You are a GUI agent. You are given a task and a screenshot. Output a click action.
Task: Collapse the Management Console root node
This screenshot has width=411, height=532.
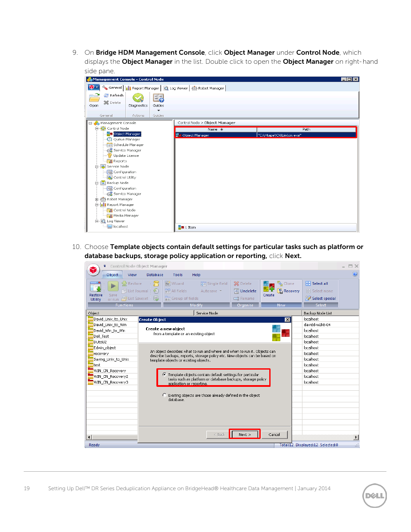pyautogui.click(x=90, y=123)
